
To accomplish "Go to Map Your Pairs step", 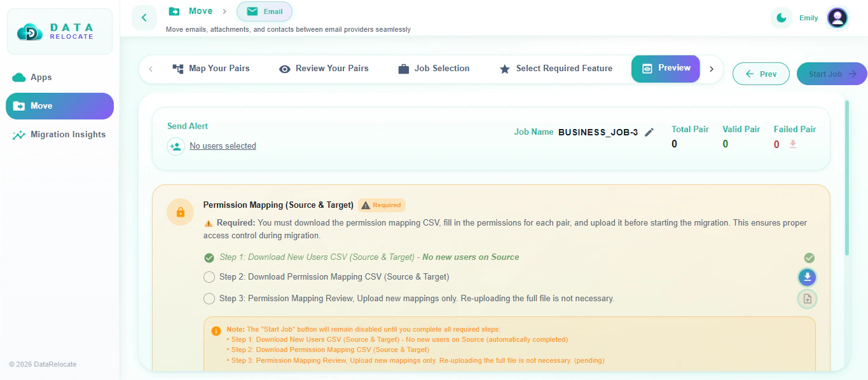I will click(x=211, y=69).
